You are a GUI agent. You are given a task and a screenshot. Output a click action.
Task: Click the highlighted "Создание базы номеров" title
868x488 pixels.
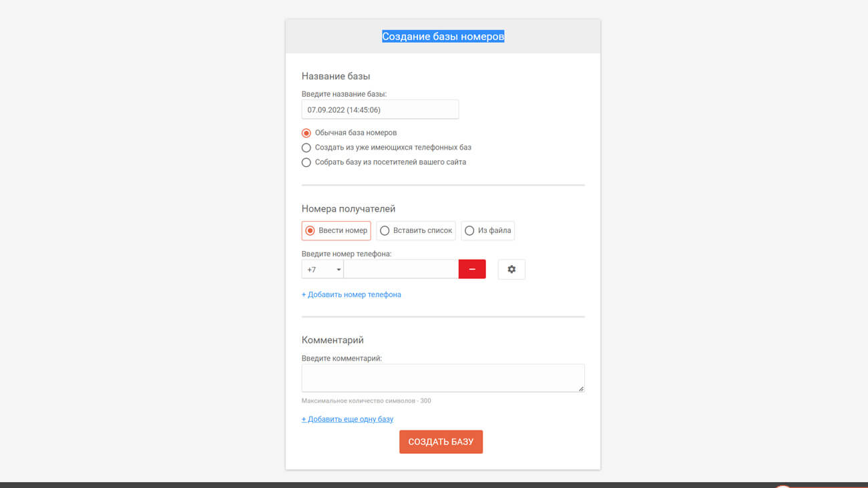(x=443, y=37)
